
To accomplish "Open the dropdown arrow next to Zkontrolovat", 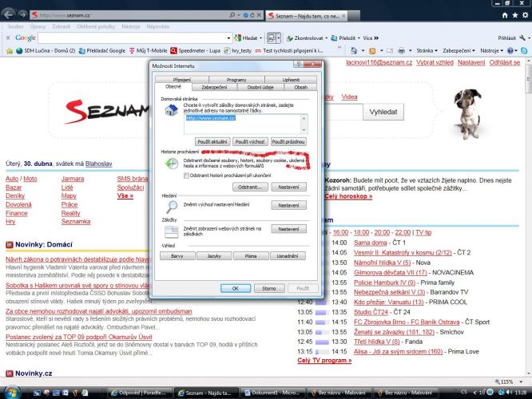I will [x=327, y=38].
